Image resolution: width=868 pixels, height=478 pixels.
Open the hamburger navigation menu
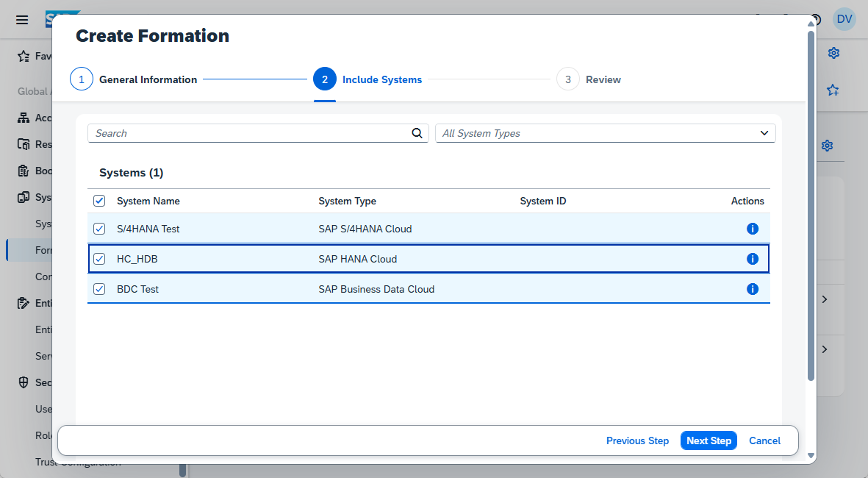tap(22, 20)
